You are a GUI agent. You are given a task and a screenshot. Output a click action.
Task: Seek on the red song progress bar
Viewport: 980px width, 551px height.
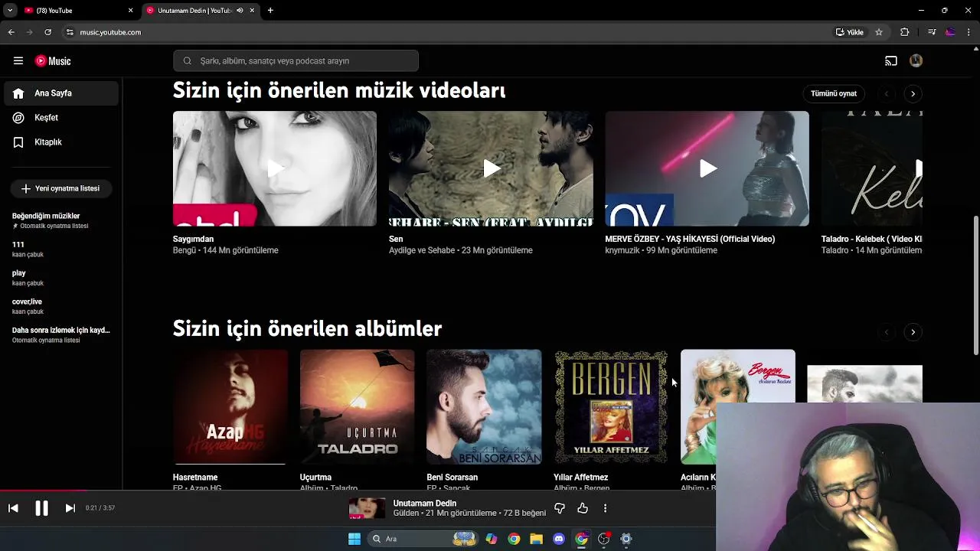pos(358,491)
